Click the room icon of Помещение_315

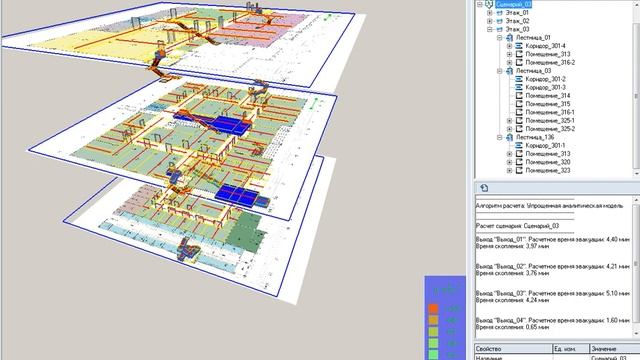tap(519, 104)
